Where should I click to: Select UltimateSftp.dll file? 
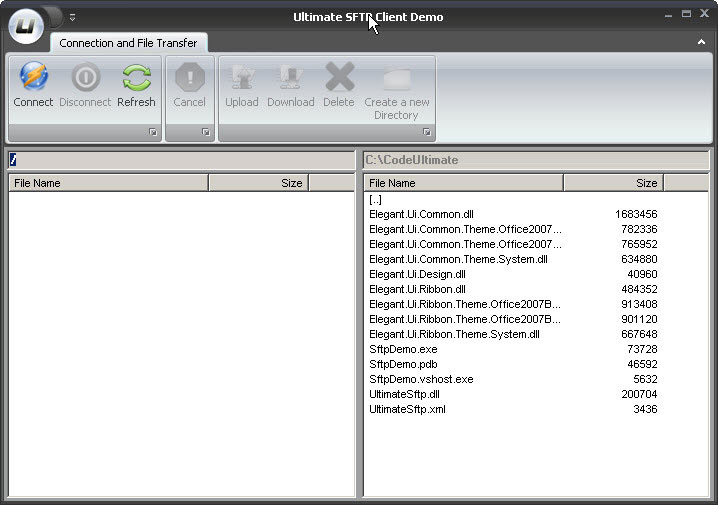pyautogui.click(x=404, y=394)
